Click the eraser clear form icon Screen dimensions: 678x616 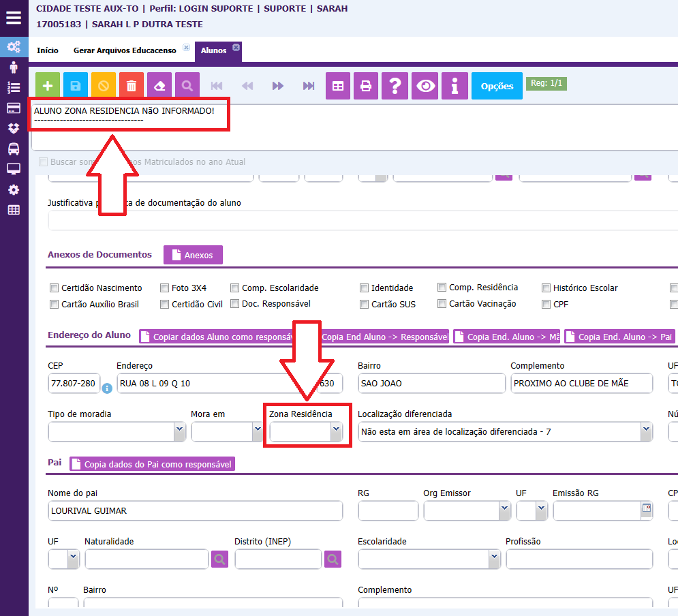pyautogui.click(x=159, y=86)
